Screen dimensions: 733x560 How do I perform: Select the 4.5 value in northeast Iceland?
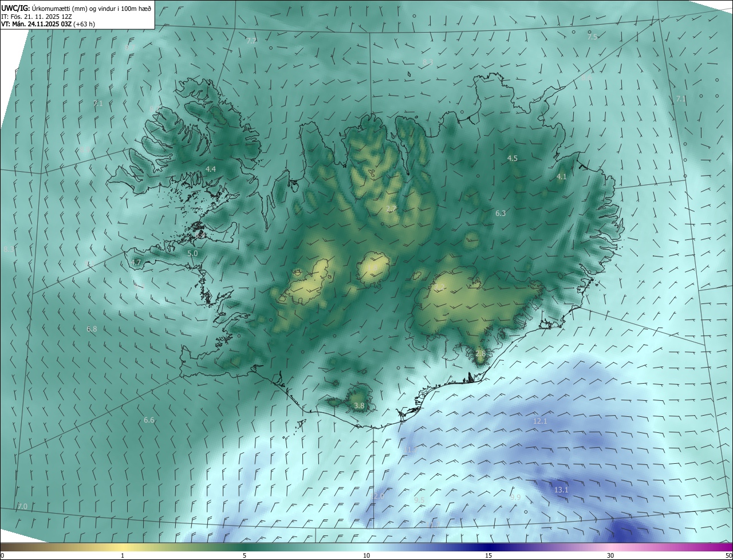pos(513,158)
